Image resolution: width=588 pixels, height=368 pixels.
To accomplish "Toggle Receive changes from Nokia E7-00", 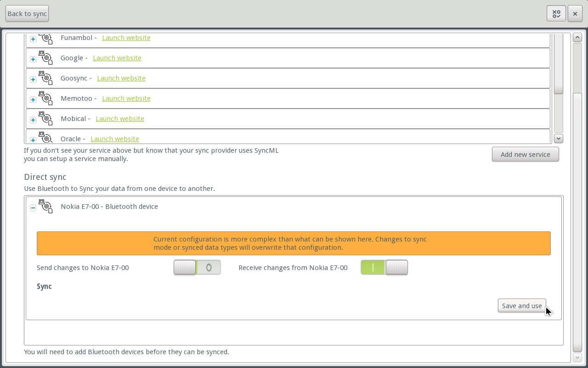I will click(384, 267).
